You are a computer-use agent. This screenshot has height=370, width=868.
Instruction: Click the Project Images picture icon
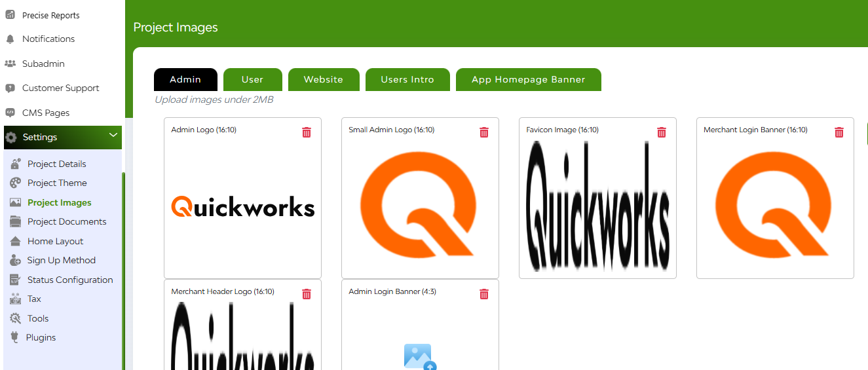16,202
